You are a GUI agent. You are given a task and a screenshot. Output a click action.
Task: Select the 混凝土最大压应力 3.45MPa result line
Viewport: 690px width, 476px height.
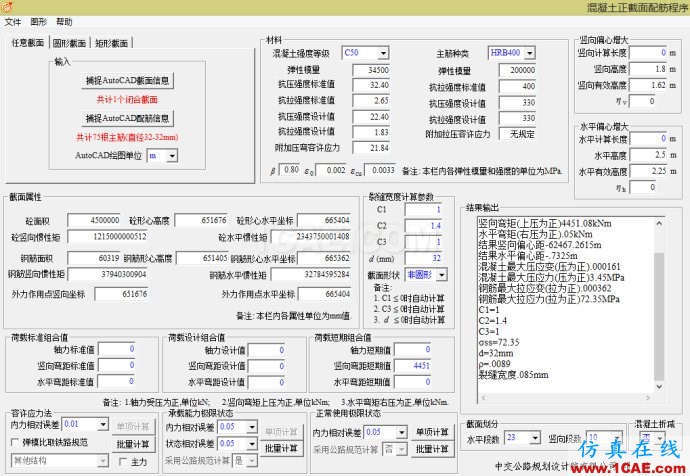point(551,277)
